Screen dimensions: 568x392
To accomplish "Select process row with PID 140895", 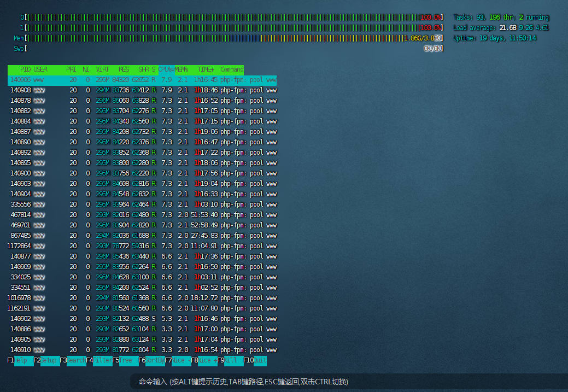I will click(x=142, y=163).
